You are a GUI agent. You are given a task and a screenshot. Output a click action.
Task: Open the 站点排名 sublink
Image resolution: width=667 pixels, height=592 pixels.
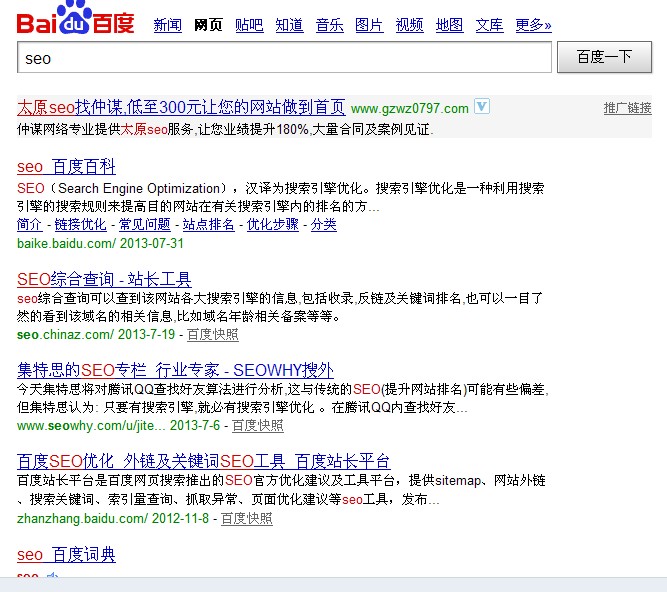click(x=208, y=224)
